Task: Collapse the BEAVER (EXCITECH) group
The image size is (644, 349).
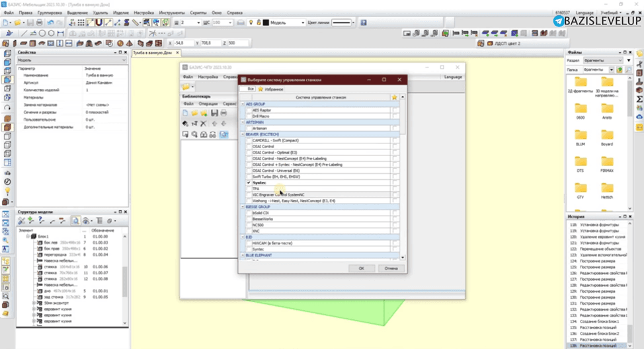Action: [x=243, y=134]
